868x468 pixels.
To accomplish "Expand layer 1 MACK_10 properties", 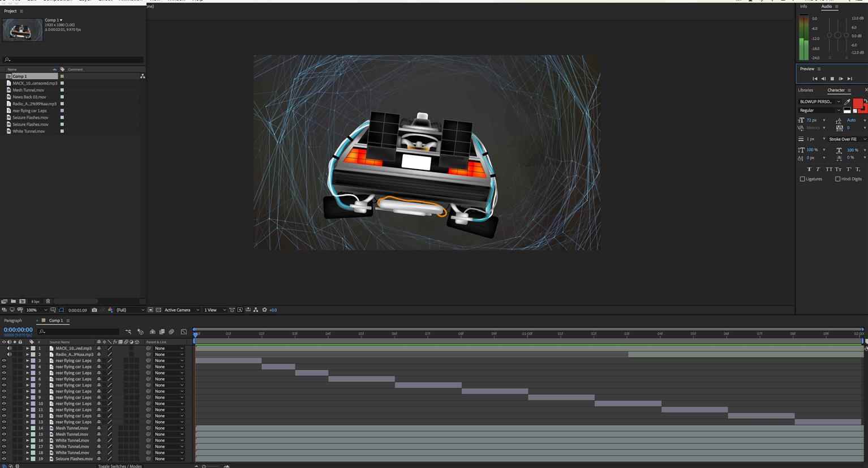I will [x=27, y=349].
